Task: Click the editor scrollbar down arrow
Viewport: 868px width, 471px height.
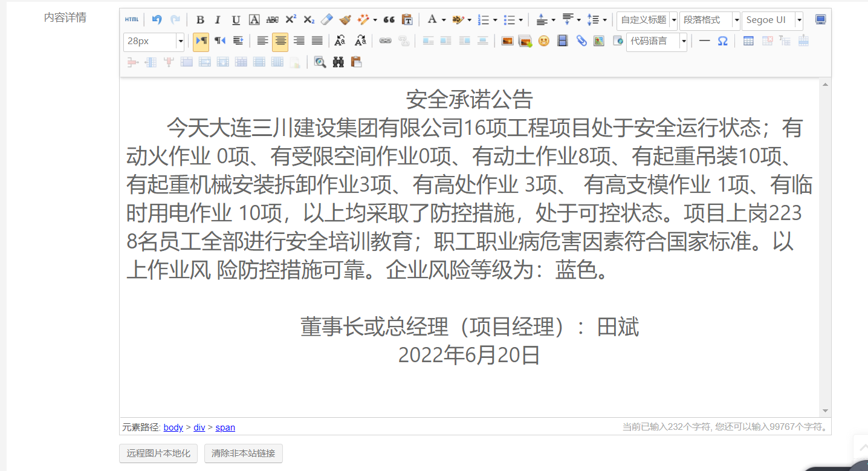Action: [x=825, y=411]
